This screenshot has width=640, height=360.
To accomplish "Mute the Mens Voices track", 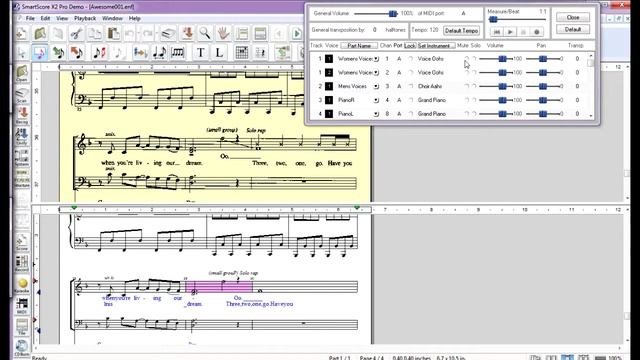I will [467, 86].
